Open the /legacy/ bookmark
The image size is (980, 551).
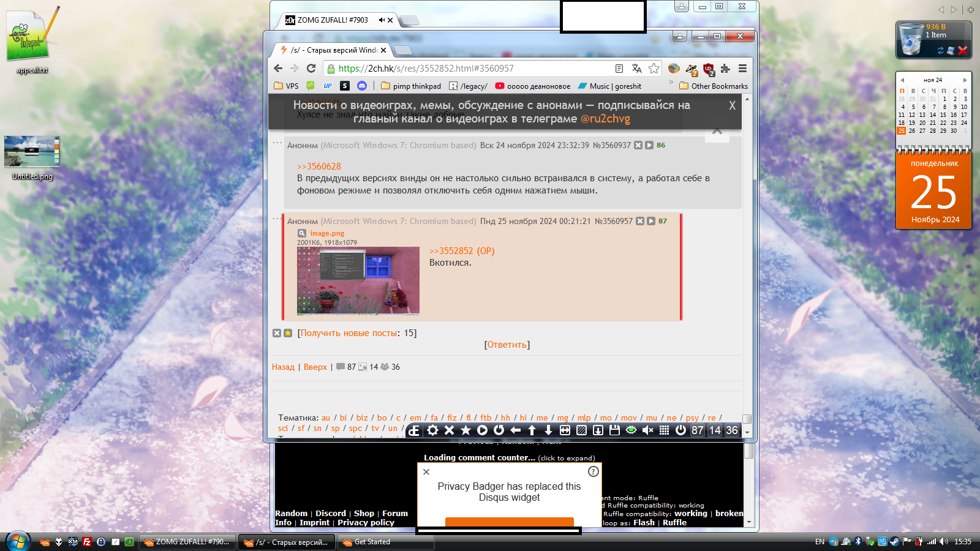469,86
